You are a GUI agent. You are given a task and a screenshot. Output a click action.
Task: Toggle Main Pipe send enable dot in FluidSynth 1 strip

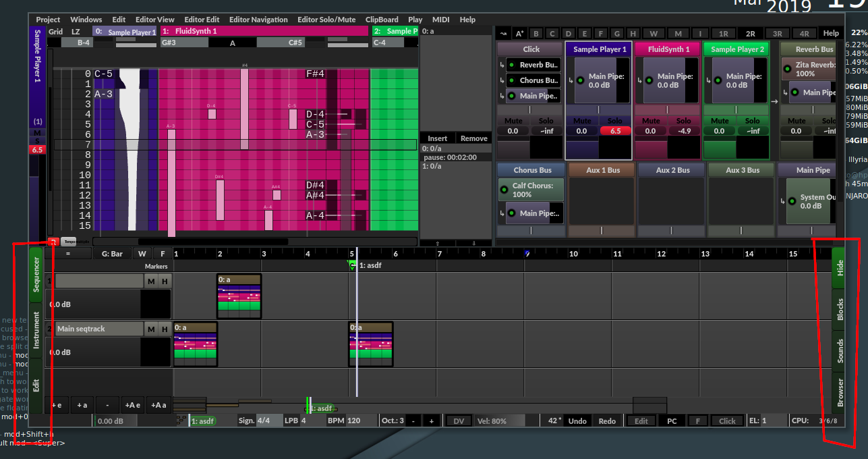tap(649, 80)
